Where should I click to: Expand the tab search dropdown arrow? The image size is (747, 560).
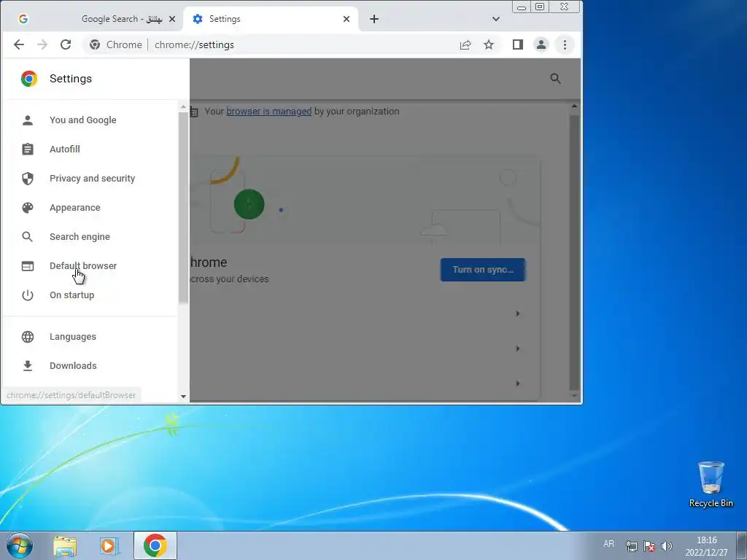click(x=496, y=19)
